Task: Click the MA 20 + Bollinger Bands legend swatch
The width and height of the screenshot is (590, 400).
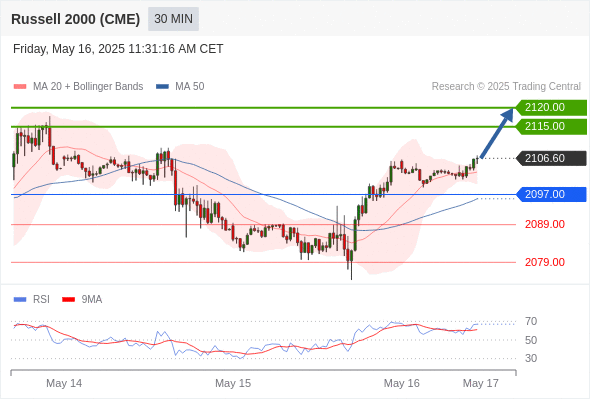Action: click(20, 87)
